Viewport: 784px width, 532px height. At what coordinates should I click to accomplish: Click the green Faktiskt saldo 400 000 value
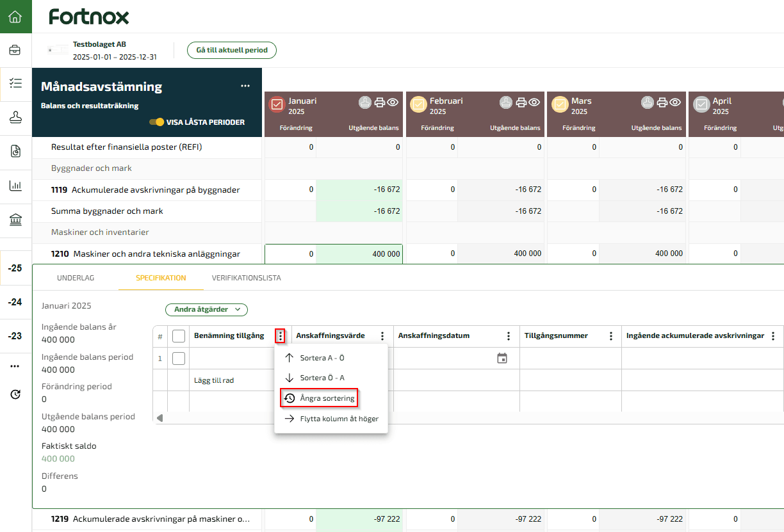tap(58, 458)
